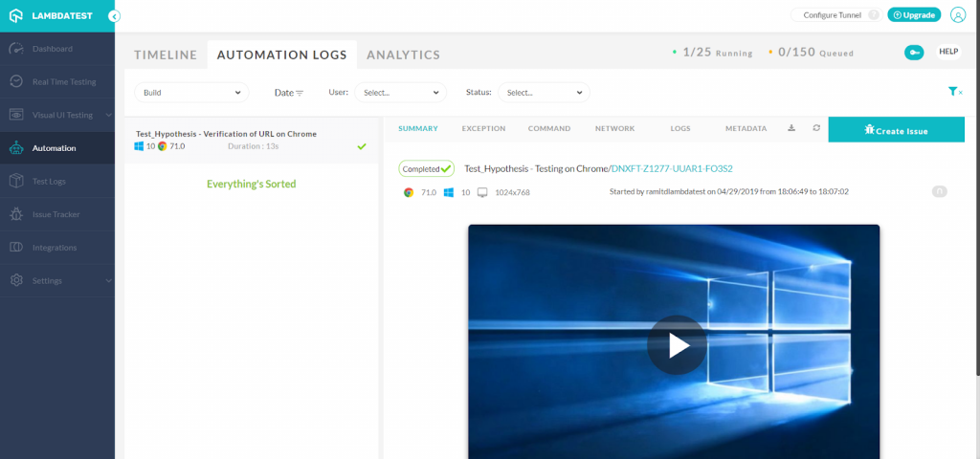The image size is (980, 459).
Task: Download the test logs via download icon
Action: pyautogui.click(x=791, y=128)
